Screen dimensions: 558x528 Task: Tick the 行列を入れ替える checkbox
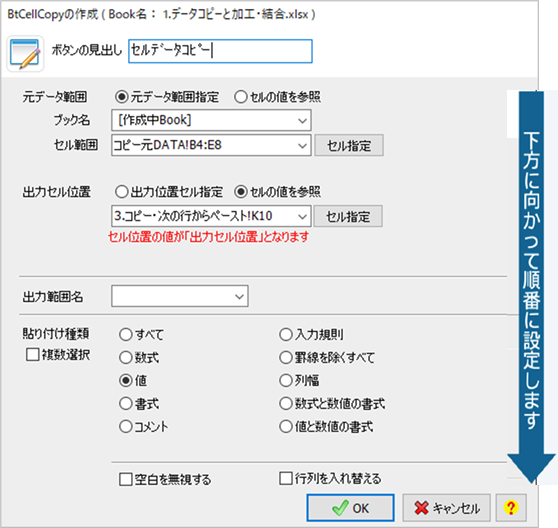tap(286, 478)
